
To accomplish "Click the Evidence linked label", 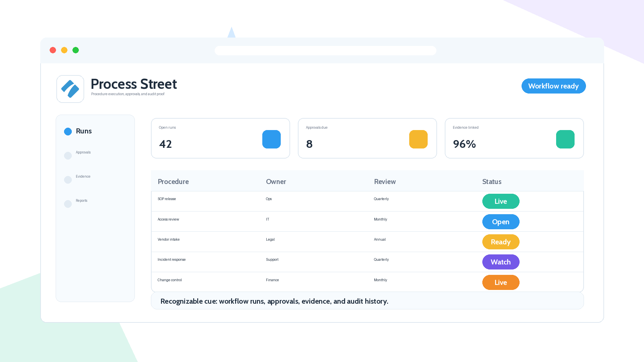I will point(466,127).
